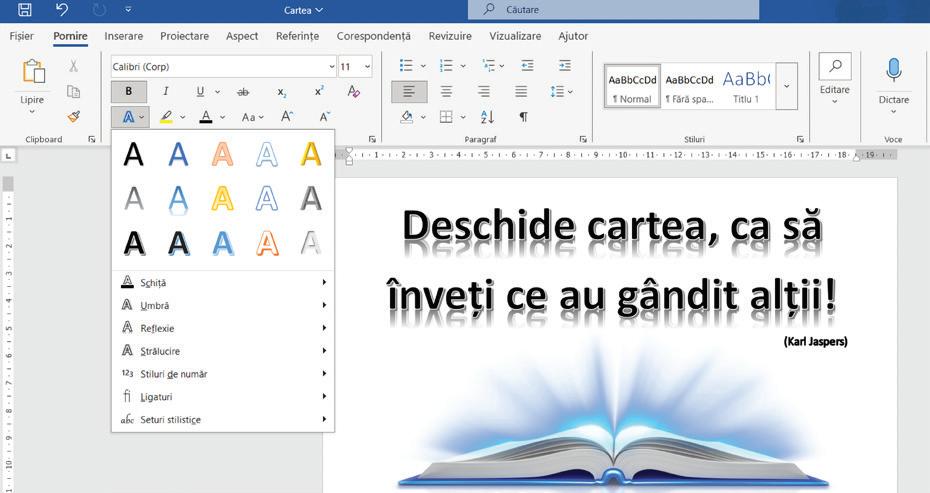This screenshot has height=493, width=930.
Task: Click the Paste (Lipire) clipboard icon
Action: point(33,71)
